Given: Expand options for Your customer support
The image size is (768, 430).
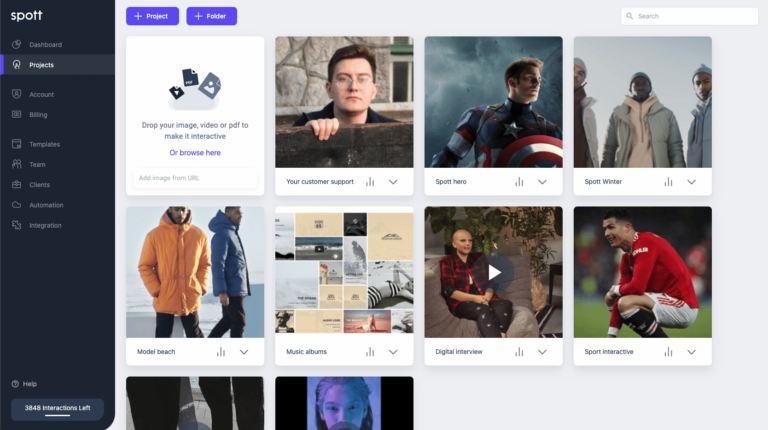Looking at the screenshot, I should coord(393,182).
